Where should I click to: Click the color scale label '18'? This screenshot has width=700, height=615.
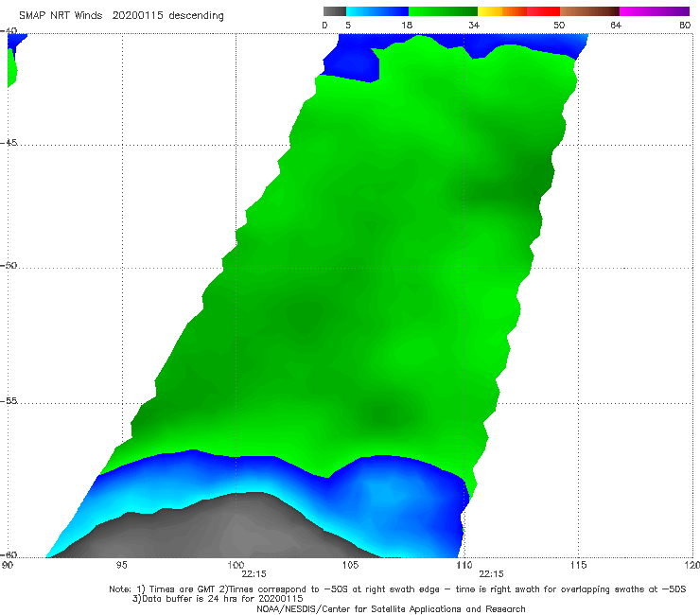point(407,25)
